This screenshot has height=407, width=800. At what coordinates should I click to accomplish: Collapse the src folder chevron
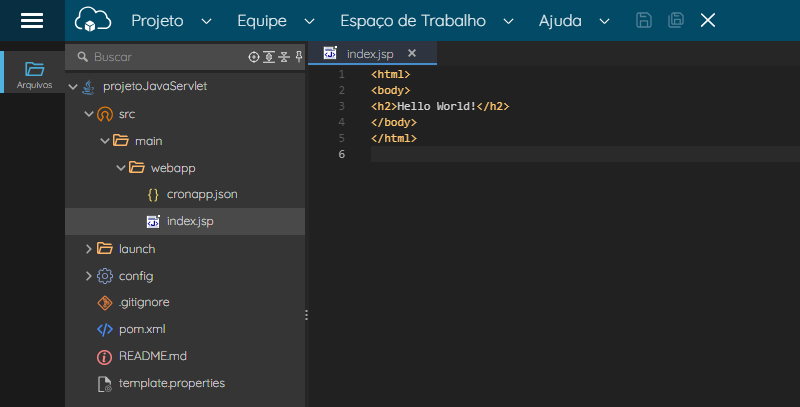tap(89, 114)
